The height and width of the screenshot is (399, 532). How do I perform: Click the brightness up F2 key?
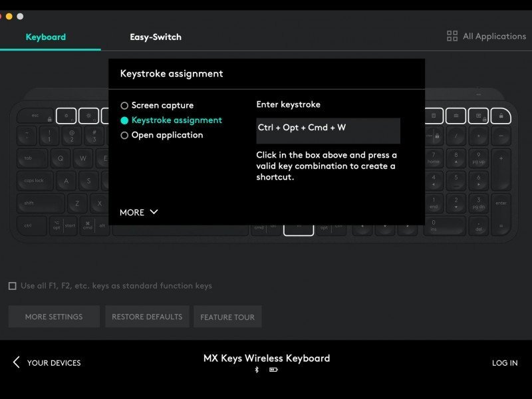tap(88, 116)
